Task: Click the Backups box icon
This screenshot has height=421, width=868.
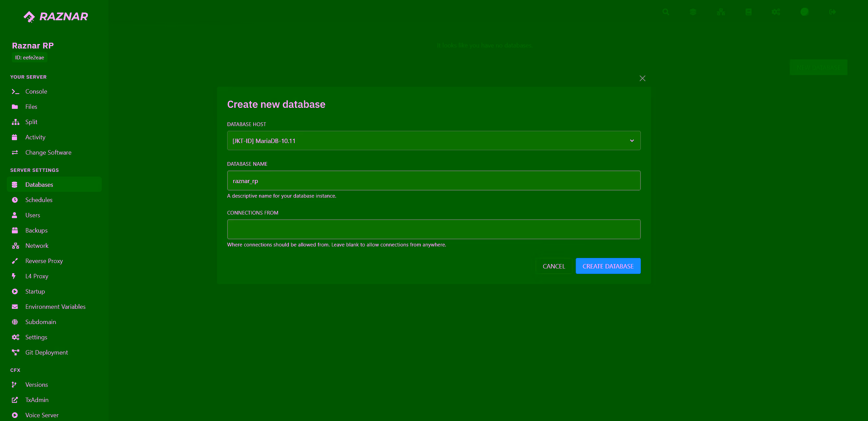Action: click(15, 230)
